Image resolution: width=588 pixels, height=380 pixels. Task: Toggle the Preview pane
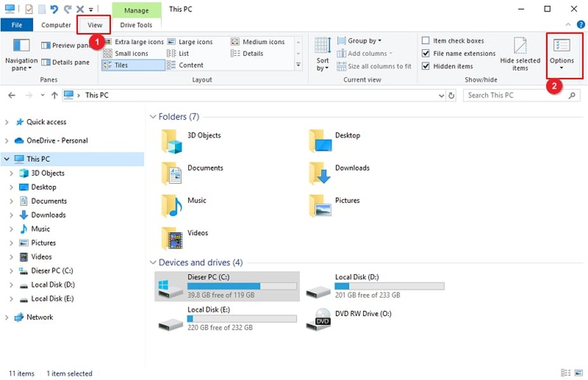(66, 46)
